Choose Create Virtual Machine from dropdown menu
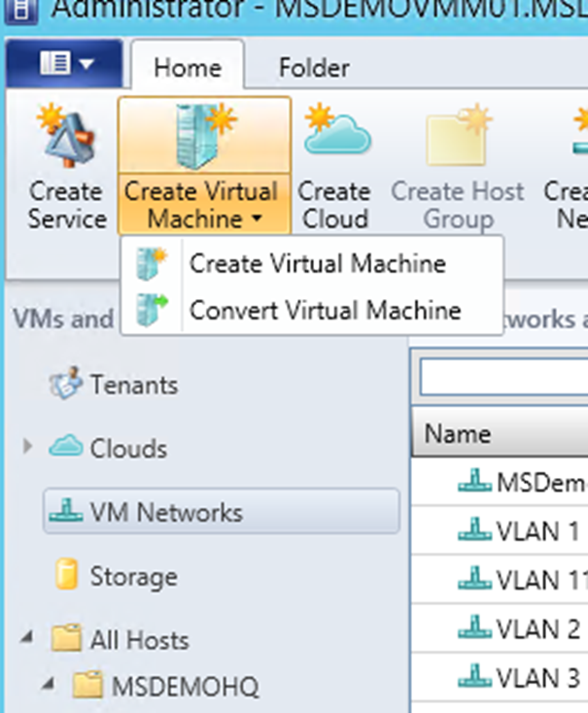 tap(312, 263)
